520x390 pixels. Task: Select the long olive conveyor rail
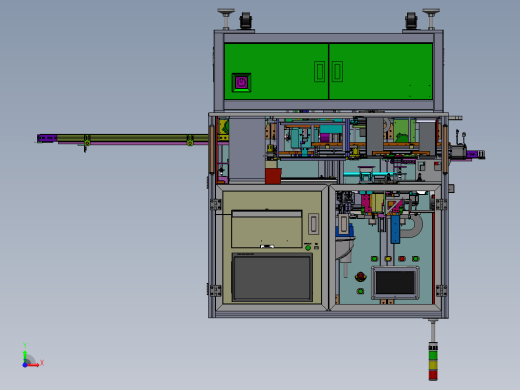point(132,138)
